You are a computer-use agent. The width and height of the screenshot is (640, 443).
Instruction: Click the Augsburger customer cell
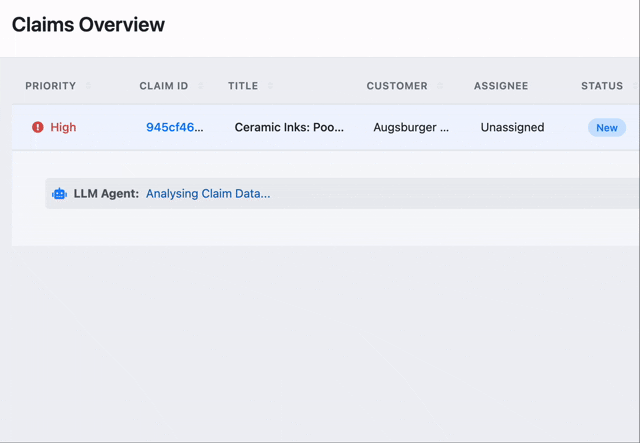411,128
